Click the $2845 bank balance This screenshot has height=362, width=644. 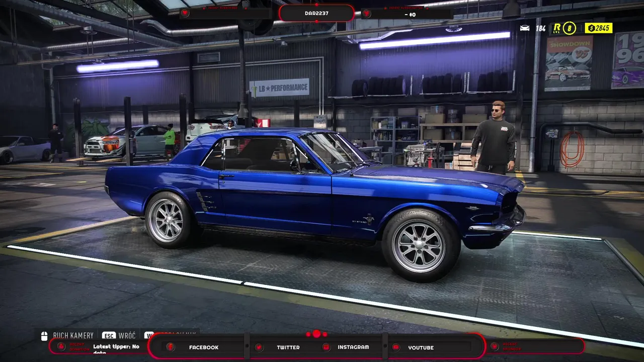[x=599, y=28]
